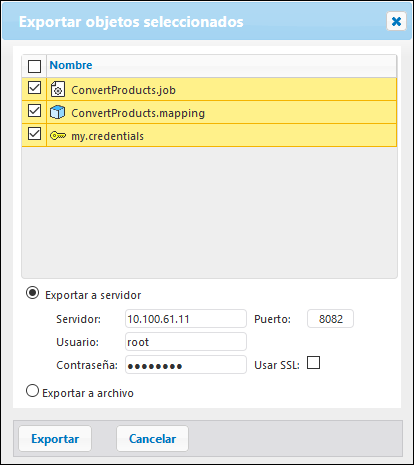Select the Exportar a archivo option
This screenshot has width=414, height=465.
[x=32, y=391]
